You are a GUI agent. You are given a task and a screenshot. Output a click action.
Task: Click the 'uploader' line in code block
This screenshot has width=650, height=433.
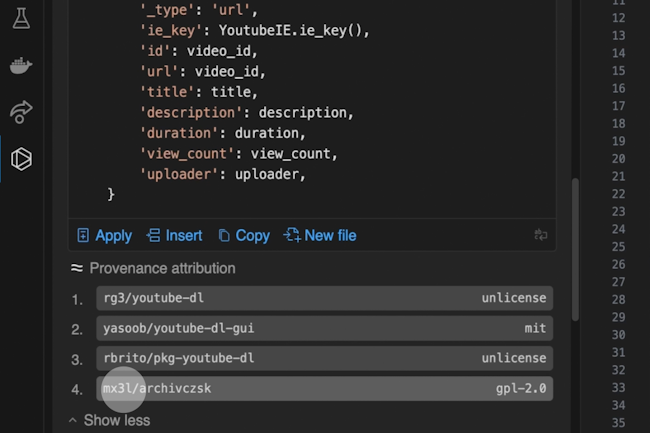222,174
